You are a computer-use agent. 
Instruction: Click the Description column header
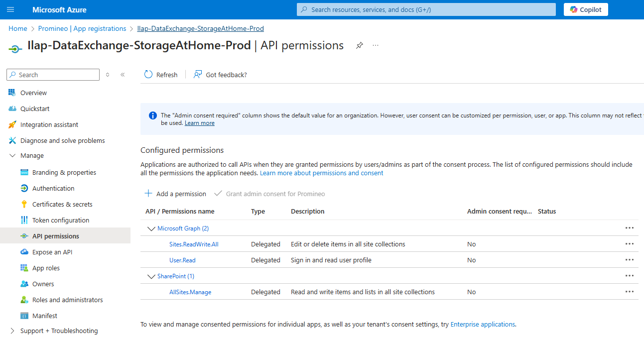[308, 212]
